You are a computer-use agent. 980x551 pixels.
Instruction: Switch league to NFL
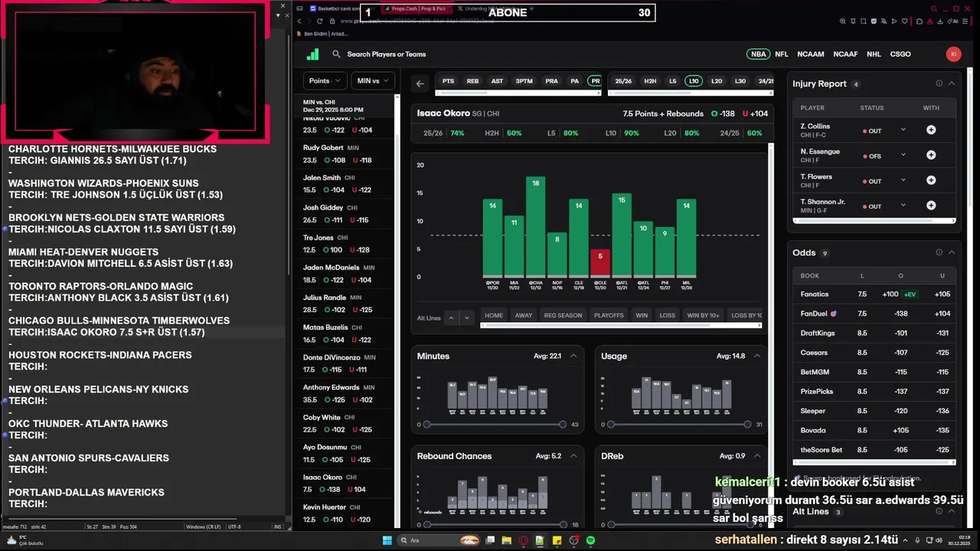click(781, 54)
